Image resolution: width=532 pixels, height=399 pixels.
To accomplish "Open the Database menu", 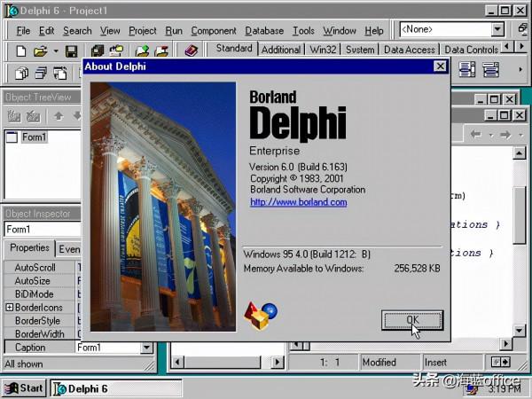I will click(264, 31).
